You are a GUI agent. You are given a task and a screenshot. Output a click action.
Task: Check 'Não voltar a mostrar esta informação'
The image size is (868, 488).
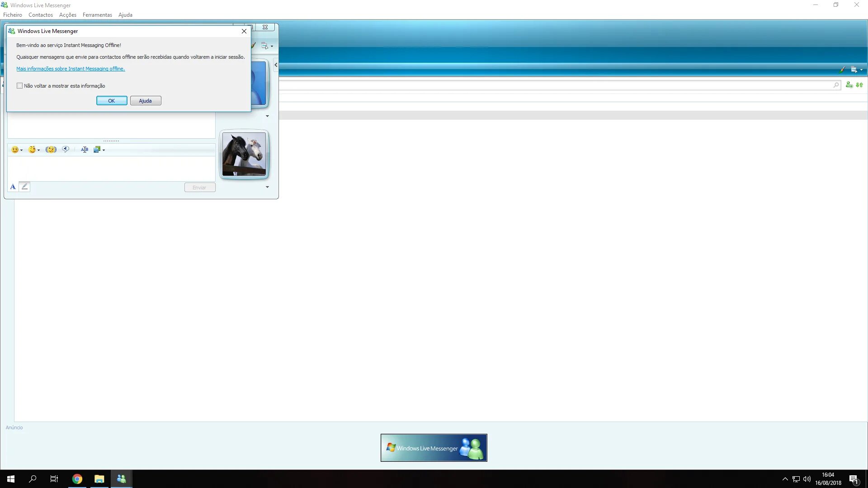(x=19, y=86)
